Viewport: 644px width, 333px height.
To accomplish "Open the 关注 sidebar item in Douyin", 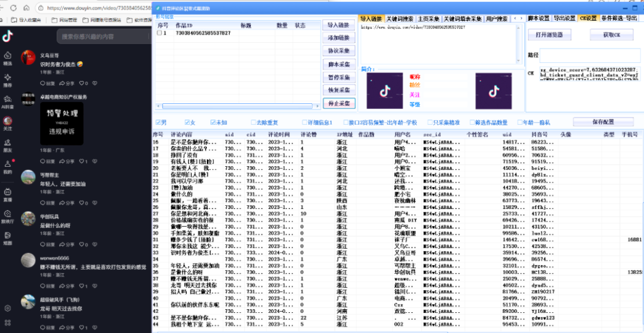I will [8, 123].
